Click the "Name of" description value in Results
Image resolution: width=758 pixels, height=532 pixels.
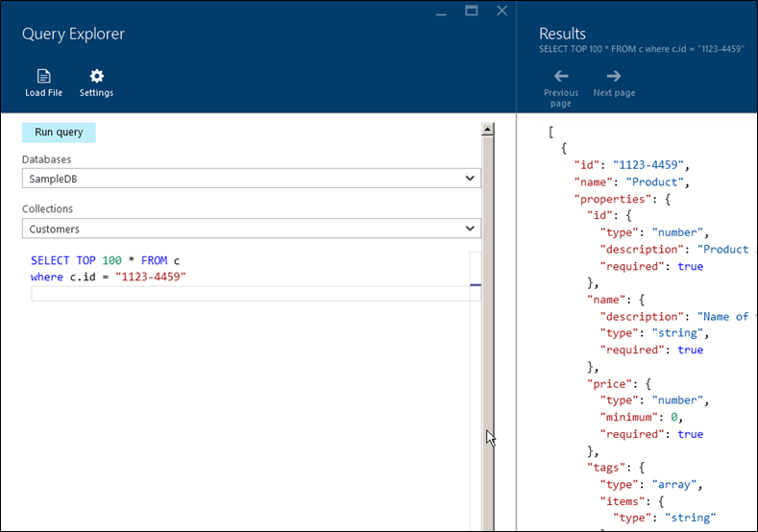(723, 317)
